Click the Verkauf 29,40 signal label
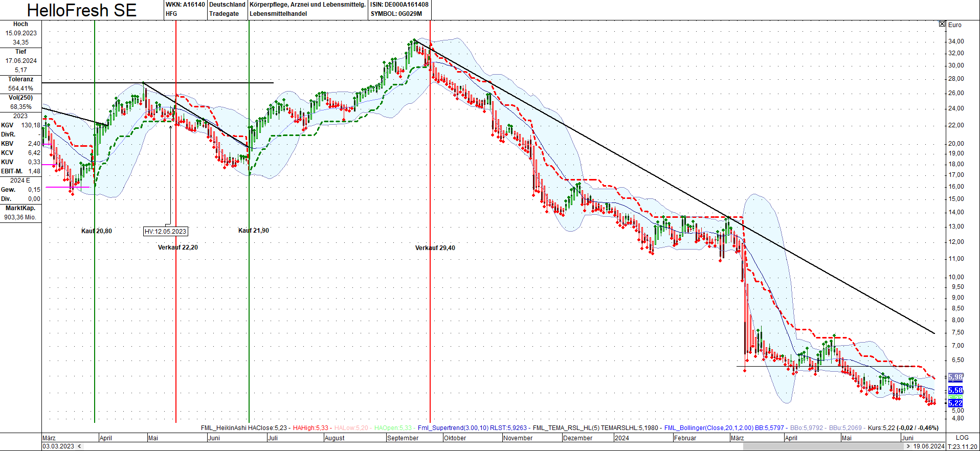This screenshot has height=451, width=980. pos(435,248)
